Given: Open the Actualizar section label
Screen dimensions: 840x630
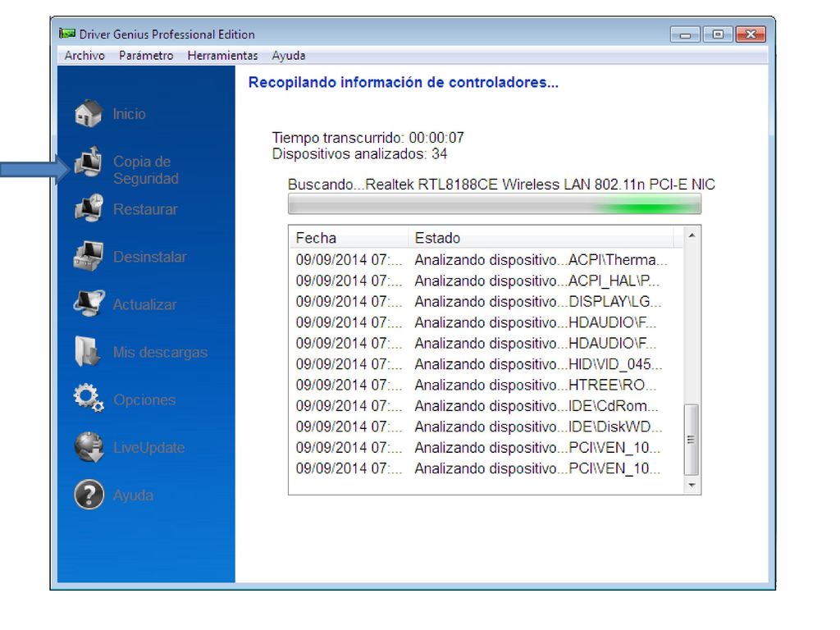Looking at the screenshot, I should 144,305.
